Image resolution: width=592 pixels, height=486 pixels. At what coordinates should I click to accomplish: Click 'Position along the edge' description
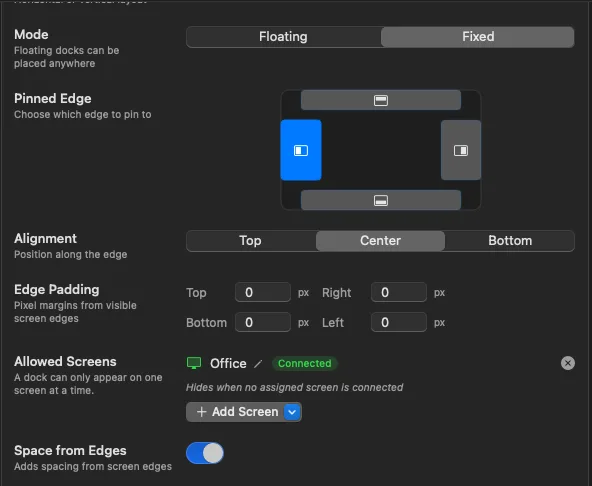[x=71, y=255]
